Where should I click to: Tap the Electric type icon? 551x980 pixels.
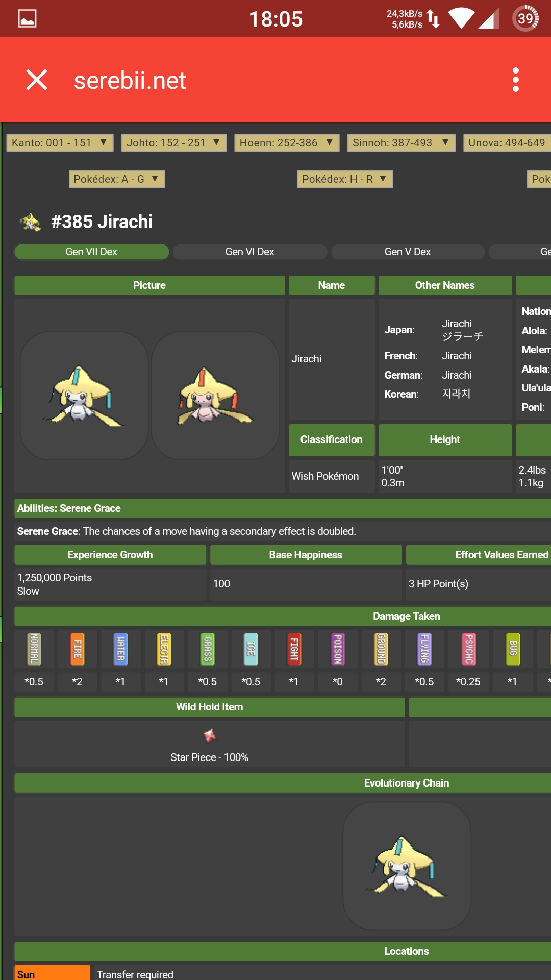click(x=164, y=649)
